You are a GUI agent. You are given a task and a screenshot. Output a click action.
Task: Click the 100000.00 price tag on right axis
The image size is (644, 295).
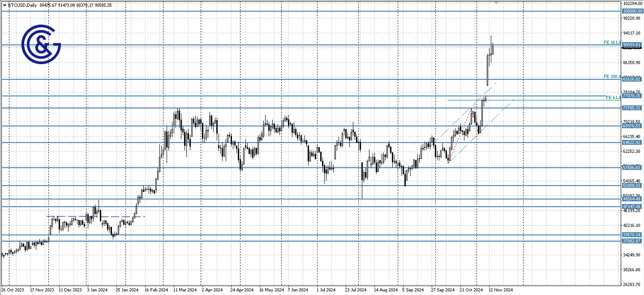coord(631,10)
